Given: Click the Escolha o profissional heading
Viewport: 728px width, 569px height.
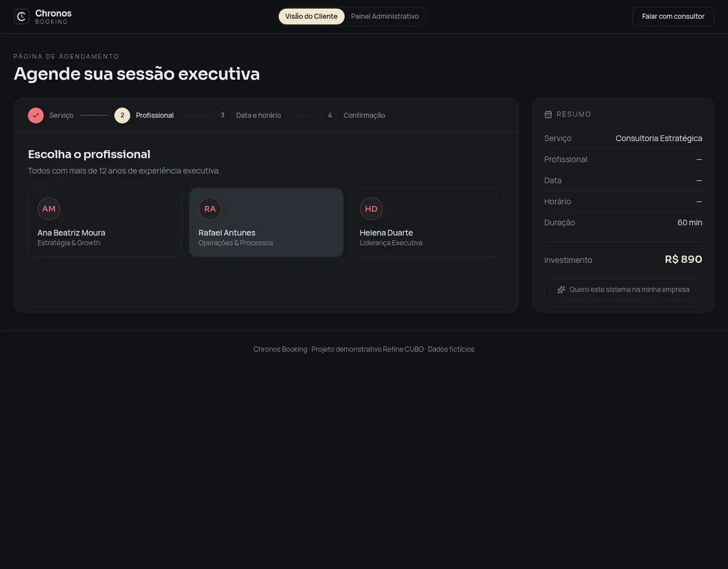Looking at the screenshot, I should (89, 154).
